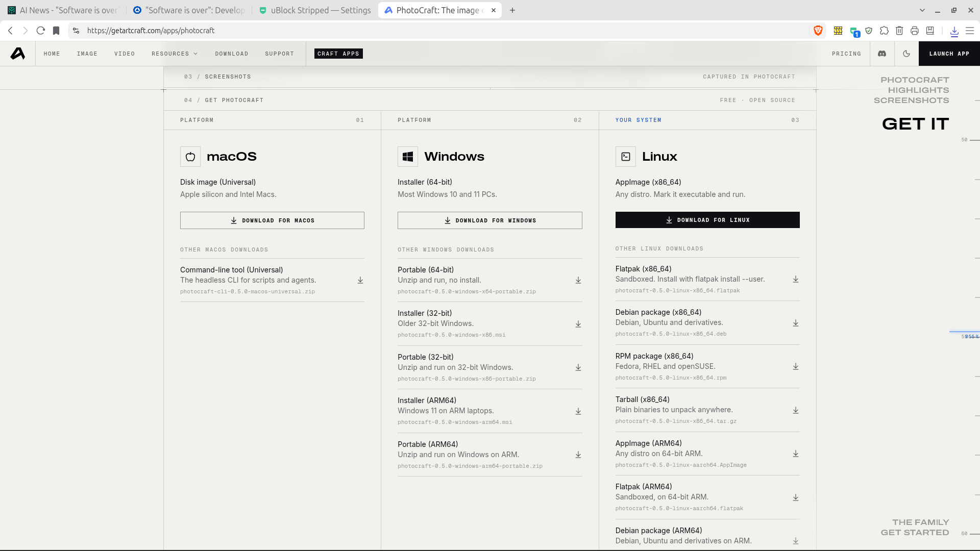The image size is (980, 551).
Task: Download Linux Debian package (x86_64)
Action: click(x=796, y=323)
